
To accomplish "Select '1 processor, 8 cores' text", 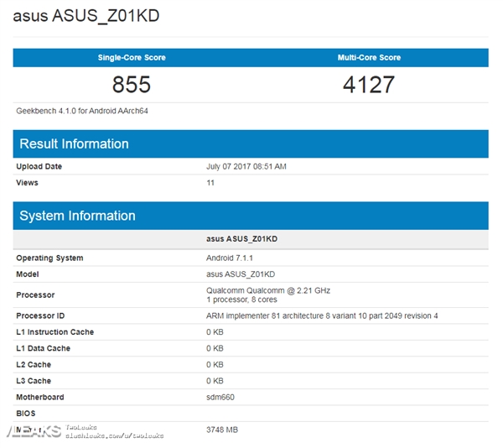I will [x=241, y=300].
